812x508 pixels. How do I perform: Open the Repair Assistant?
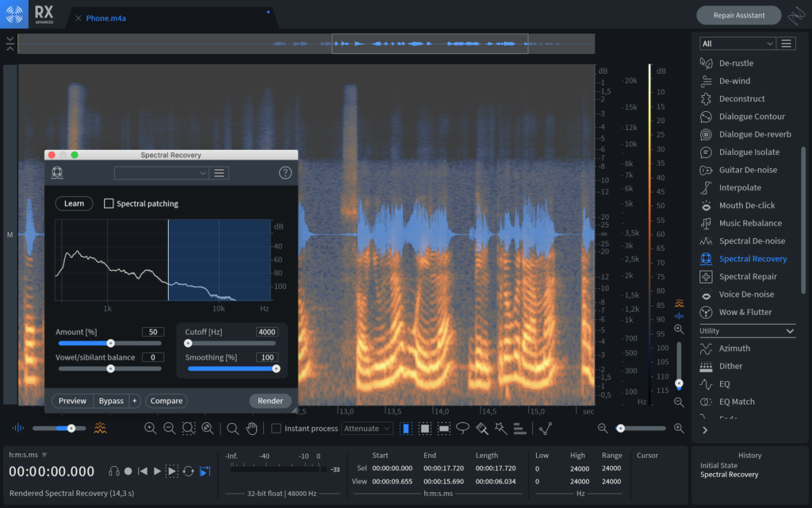737,15
